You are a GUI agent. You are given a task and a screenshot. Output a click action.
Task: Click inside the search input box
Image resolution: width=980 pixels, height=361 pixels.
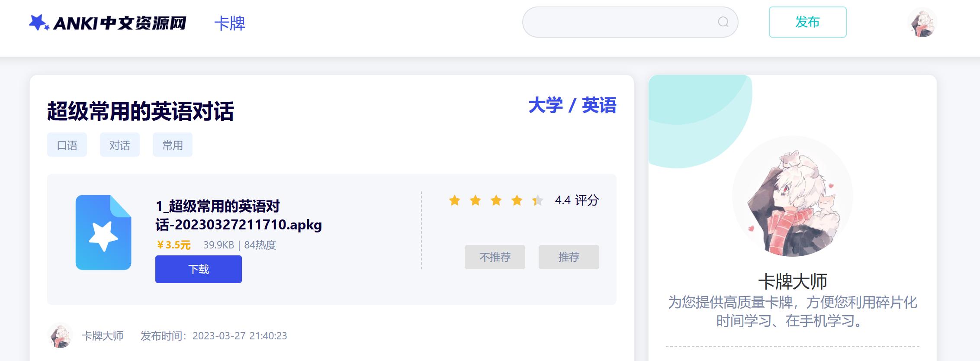point(606,22)
